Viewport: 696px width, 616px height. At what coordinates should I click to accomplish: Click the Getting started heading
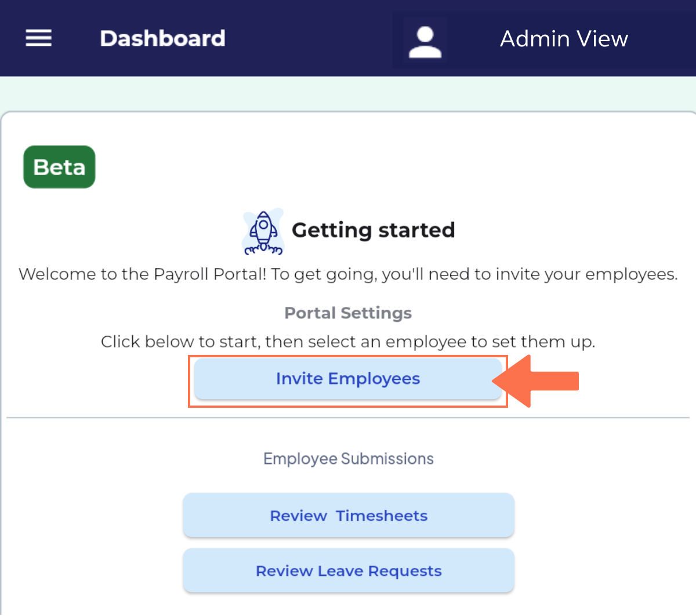[374, 230]
